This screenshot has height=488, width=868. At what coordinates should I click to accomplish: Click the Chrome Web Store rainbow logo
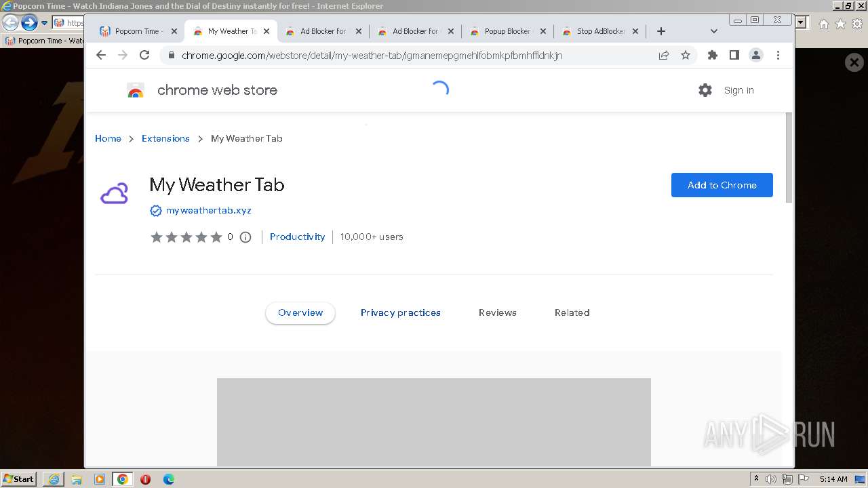point(136,90)
